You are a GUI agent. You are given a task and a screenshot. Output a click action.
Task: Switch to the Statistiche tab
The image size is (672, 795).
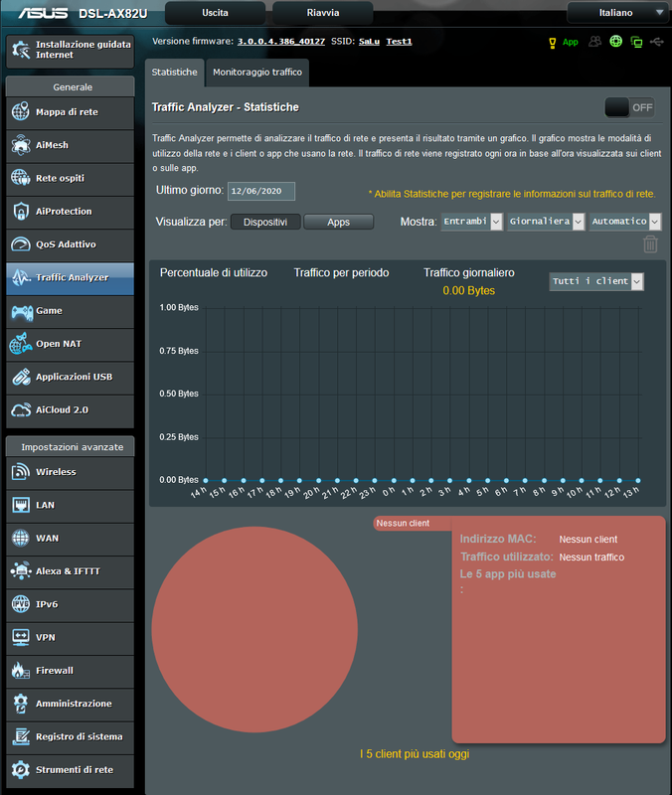175,73
